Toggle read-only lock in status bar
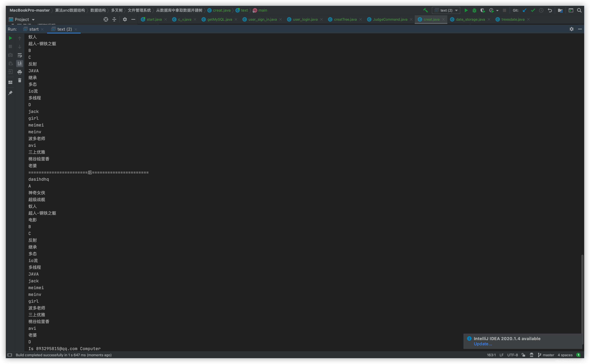Viewport: 590px width, 364px height. 523,355
